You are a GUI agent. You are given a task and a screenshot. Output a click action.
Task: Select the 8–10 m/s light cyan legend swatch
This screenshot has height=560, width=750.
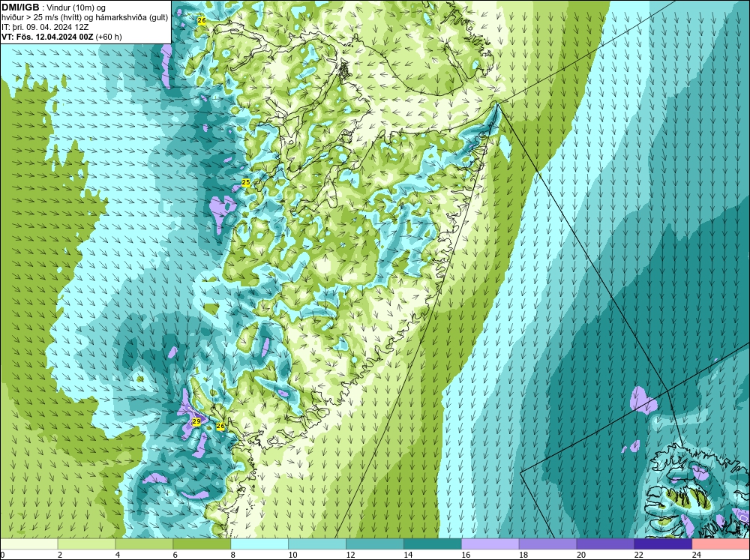click(259, 544)
